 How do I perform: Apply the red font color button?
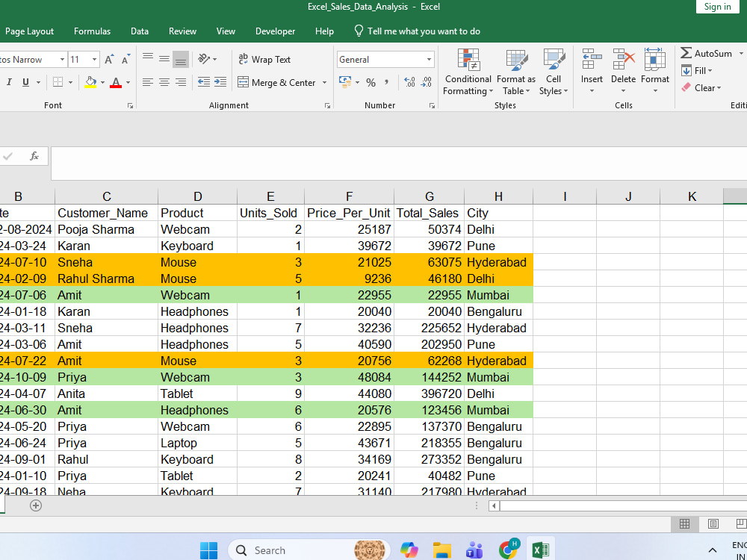coord(116,82)
